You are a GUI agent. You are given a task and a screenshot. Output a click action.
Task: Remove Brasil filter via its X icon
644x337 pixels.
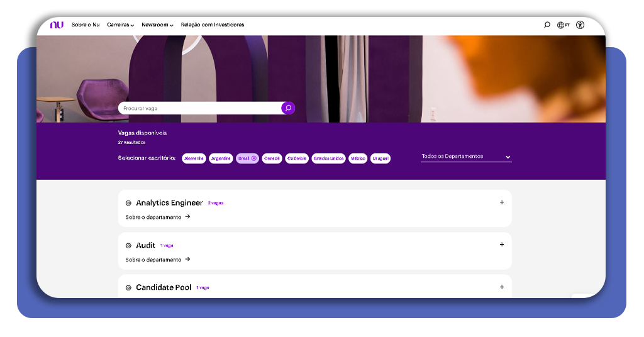click(x=254, y=158)
